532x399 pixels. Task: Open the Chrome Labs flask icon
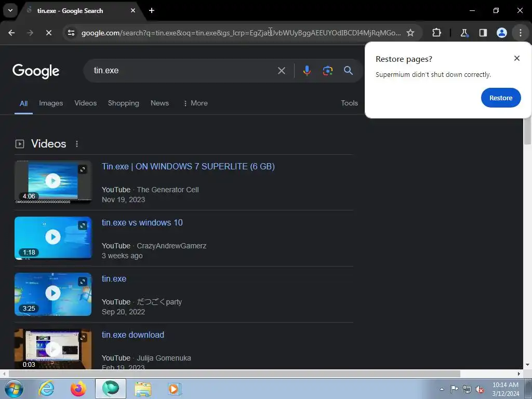click(x=464, y=33)
